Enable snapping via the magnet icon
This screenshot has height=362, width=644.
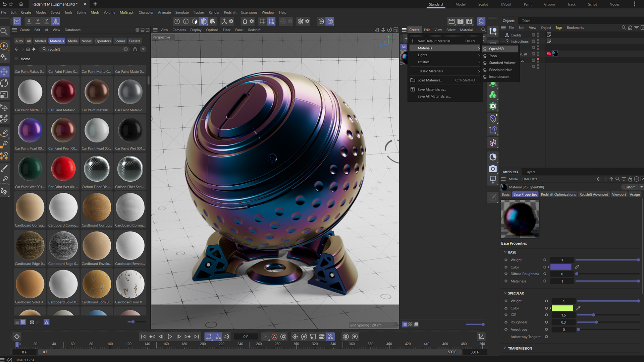pyautogui.click(x=245, y=21)
